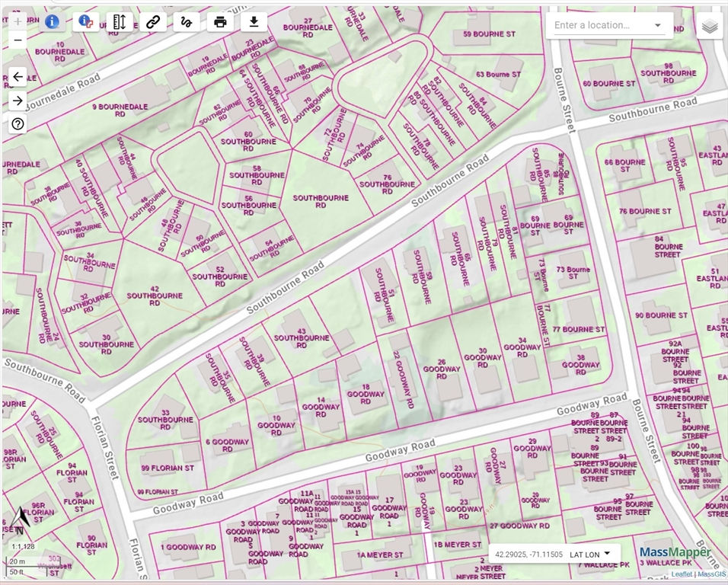Viewport: 728px width, 585px height.
Task: Activate the Identify info tool
Action: tap(52, 21)
